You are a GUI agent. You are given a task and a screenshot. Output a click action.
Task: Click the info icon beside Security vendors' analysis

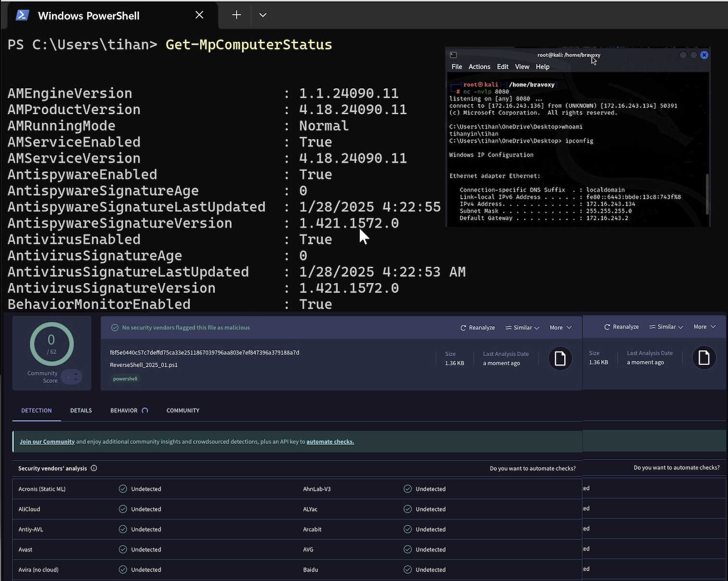coord(94,468)
